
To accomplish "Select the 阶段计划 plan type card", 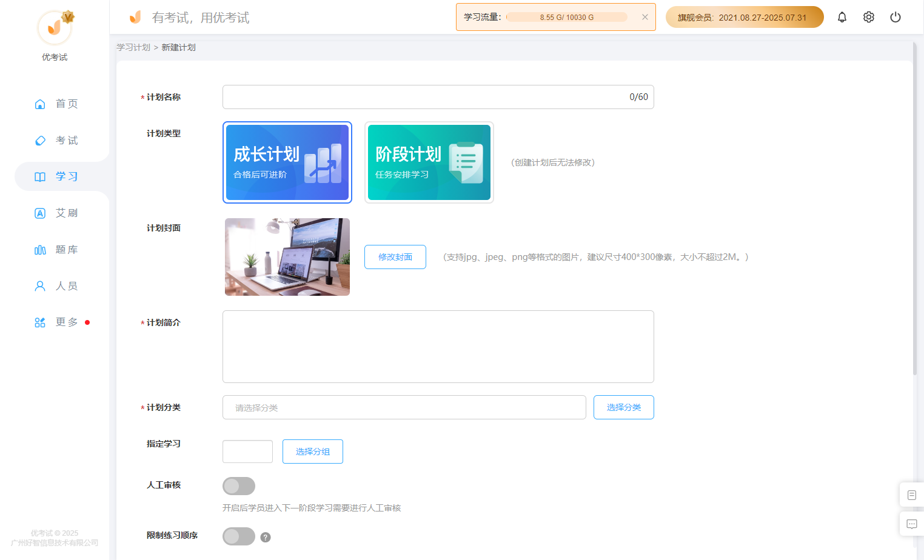I will (429, 162).
